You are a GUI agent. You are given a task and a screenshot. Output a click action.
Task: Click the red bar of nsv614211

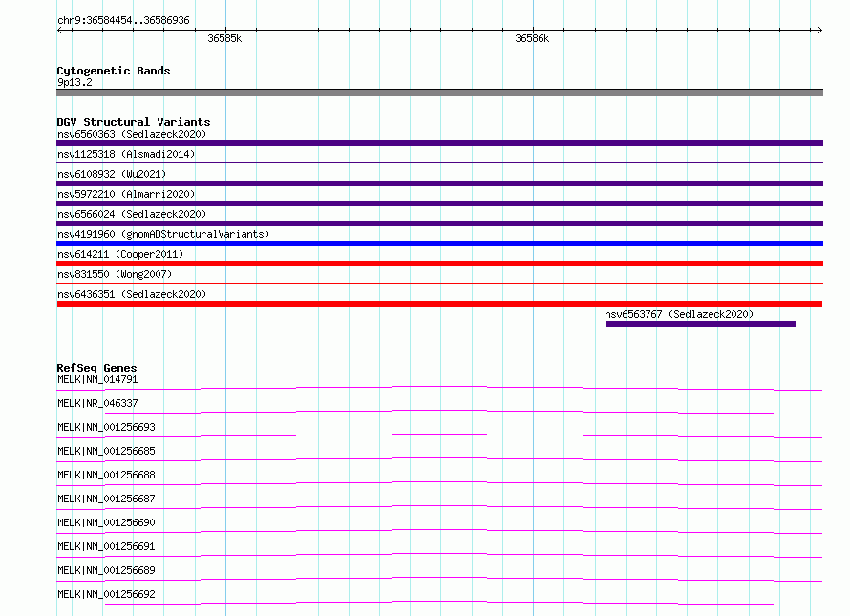439,264
